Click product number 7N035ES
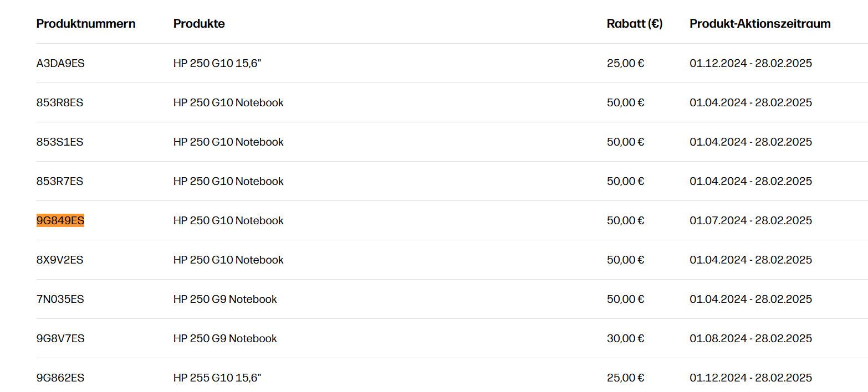868x392 pixels. pyautogui.click(x=60, y=300)
